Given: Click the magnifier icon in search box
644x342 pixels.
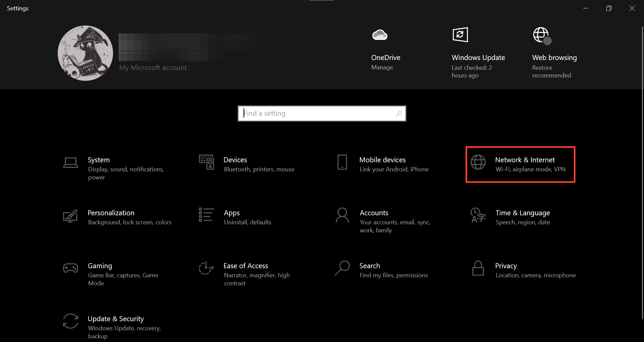Looking at the screenshot, I should (399, 114).
